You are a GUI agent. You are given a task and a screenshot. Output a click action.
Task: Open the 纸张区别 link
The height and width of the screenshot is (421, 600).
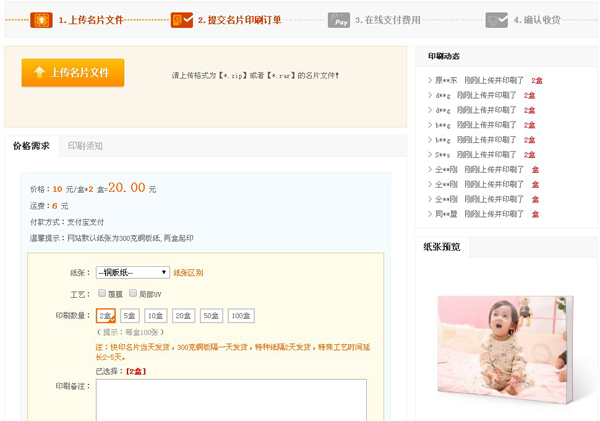[x=188, y=273]
